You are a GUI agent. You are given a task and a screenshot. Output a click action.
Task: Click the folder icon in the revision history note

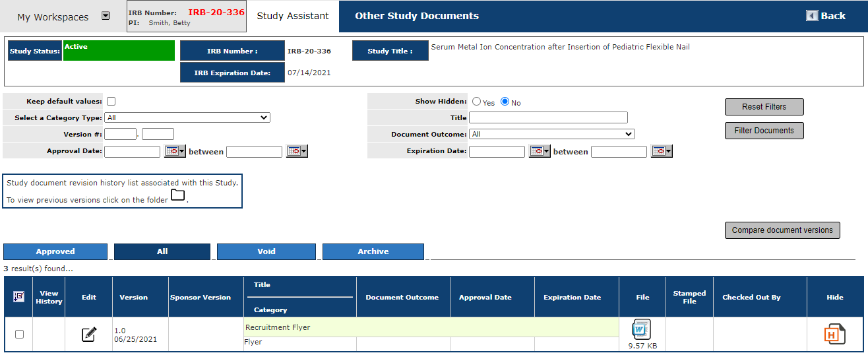click(x=178, y=195)
